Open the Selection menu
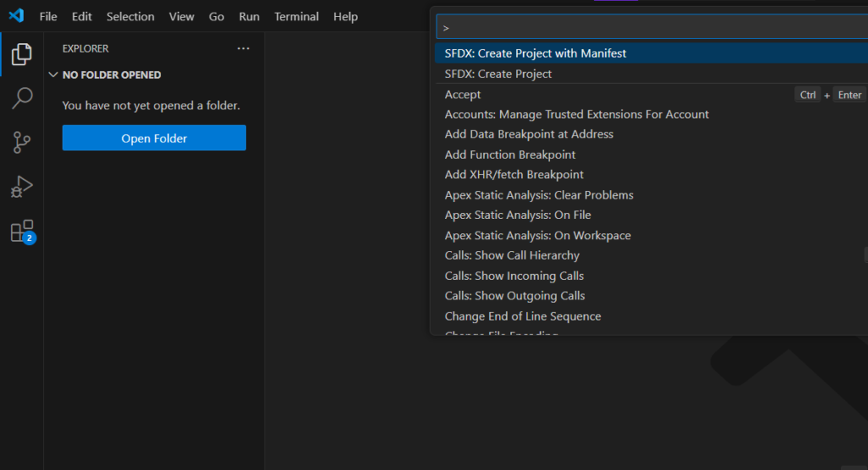 (x=131, y=16)
